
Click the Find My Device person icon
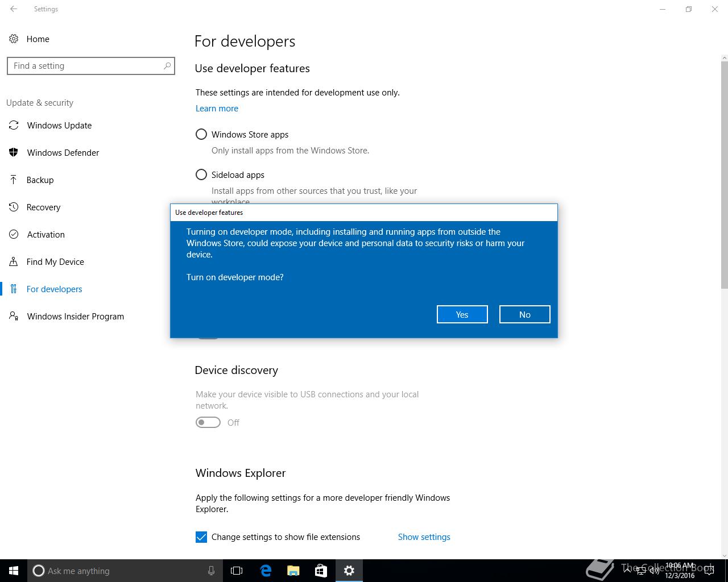point(14,261)
